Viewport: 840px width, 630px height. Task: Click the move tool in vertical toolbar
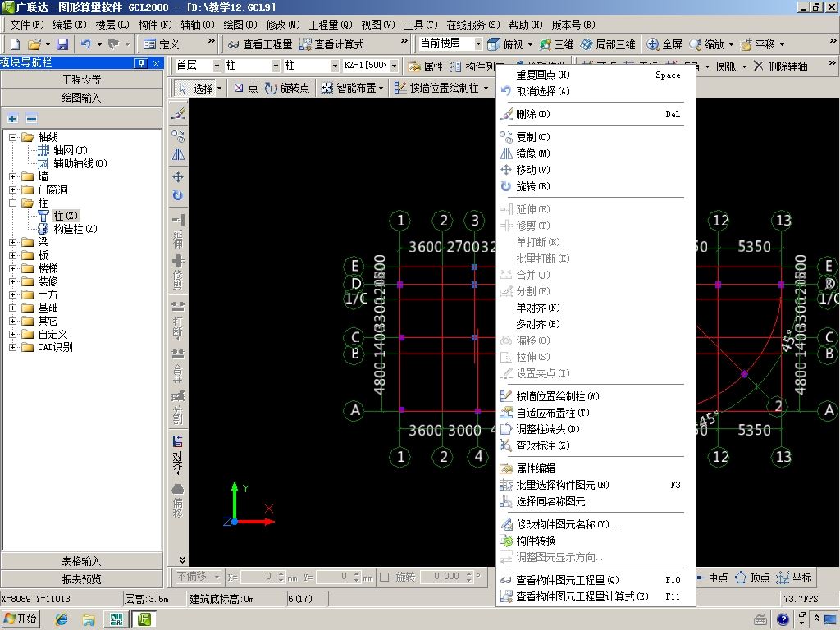(178, 176)
